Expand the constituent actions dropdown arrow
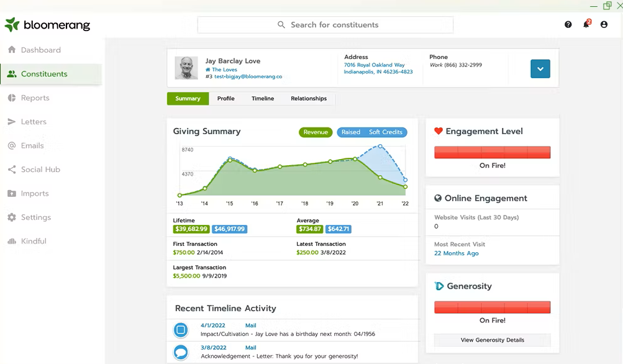The image size is (623, 364). (540, 69)
